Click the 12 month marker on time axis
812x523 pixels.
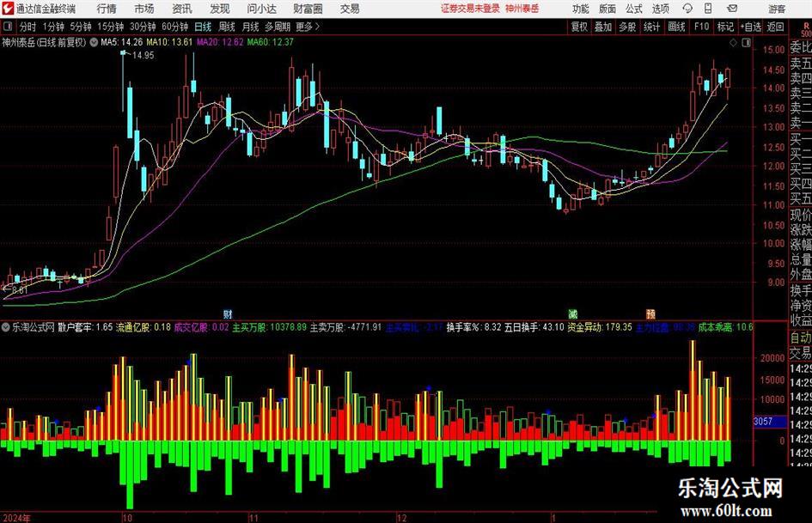401,518
